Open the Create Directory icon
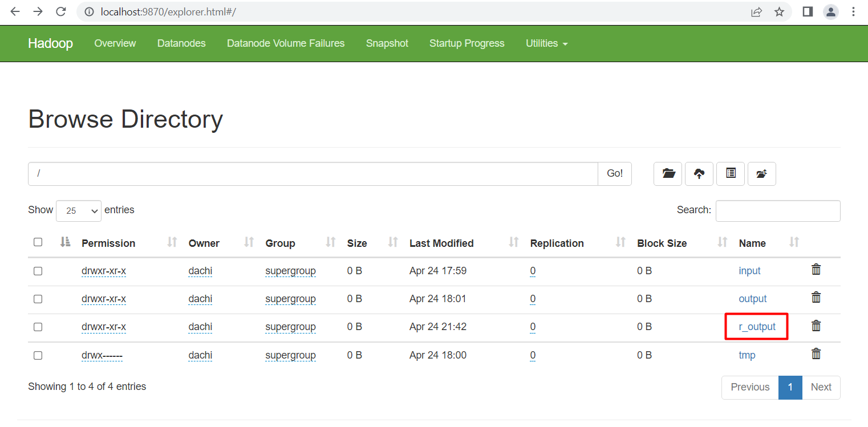The width and height of the screenshot is (868, 427). pyautogui.click(x=762, y=174)
